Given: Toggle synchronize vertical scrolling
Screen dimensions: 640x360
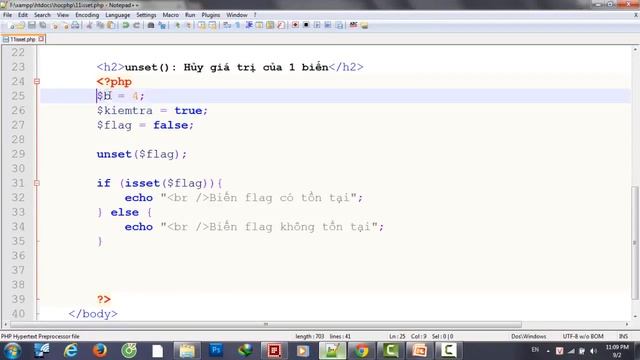Looking at the screenshot, I should pyautogui.click(x=202, y=25).
